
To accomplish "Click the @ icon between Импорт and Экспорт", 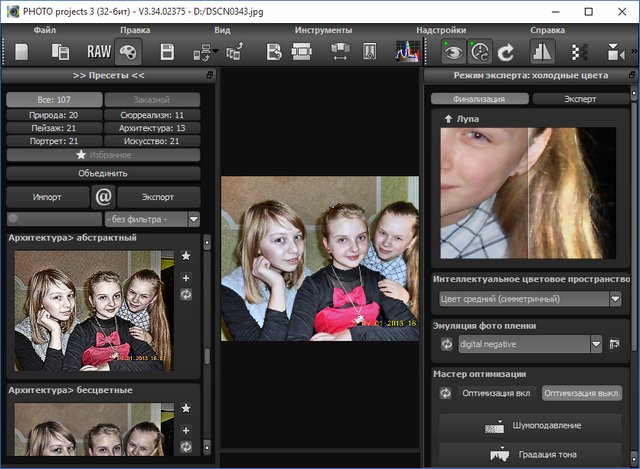I will click(103, 197).
